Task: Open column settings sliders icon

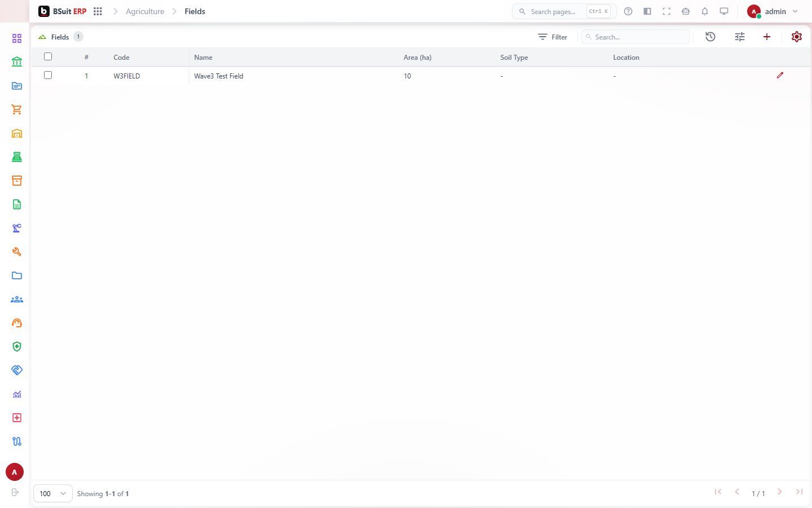Action: coord(740,37)
